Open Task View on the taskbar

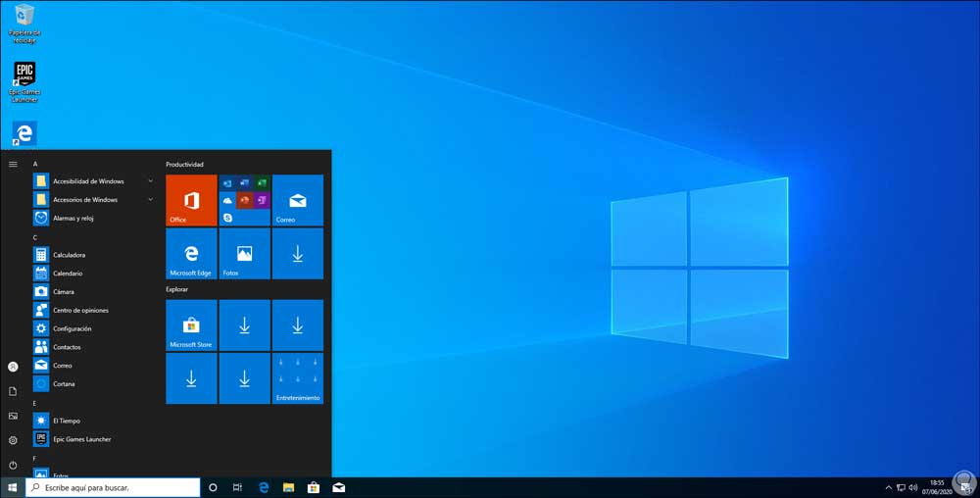coord(237,487)
